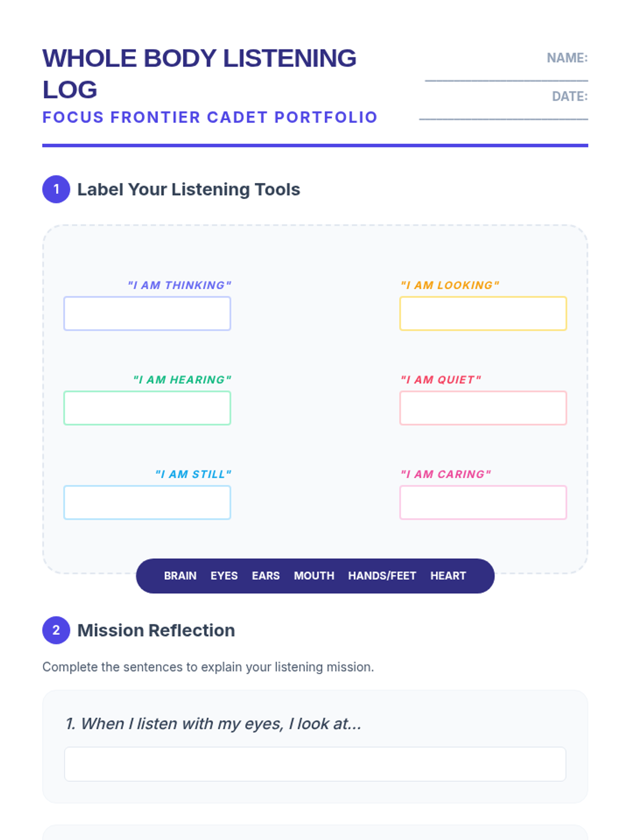Image resolution: width=630 pixels, height=840 pixels.
Task: Click HANDS/FEET in the word bank
Action: tap(382, 576)
